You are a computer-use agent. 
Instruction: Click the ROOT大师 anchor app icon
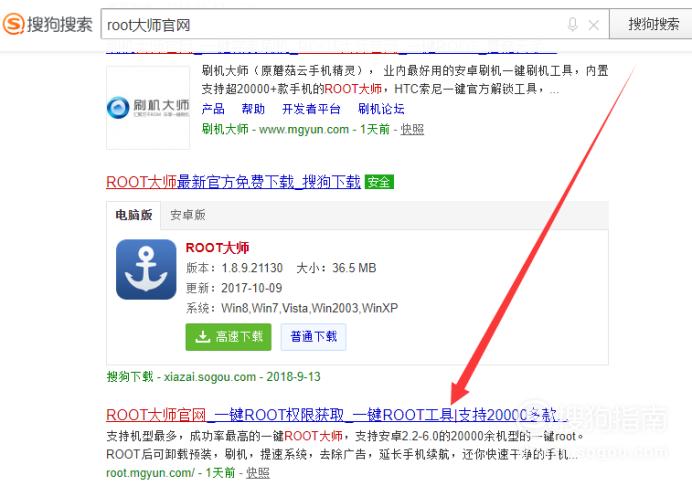point(146,269)
